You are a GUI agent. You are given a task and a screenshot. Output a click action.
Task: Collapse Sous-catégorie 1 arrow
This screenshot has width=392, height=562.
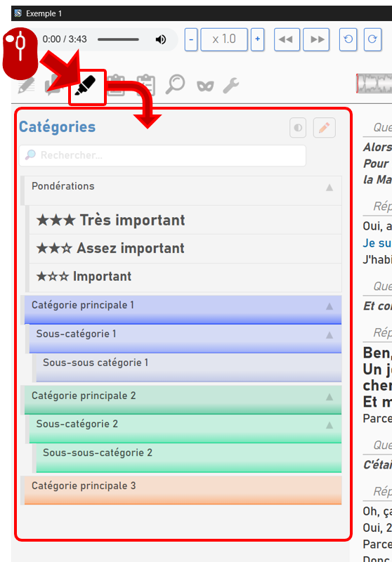point(329,335)
